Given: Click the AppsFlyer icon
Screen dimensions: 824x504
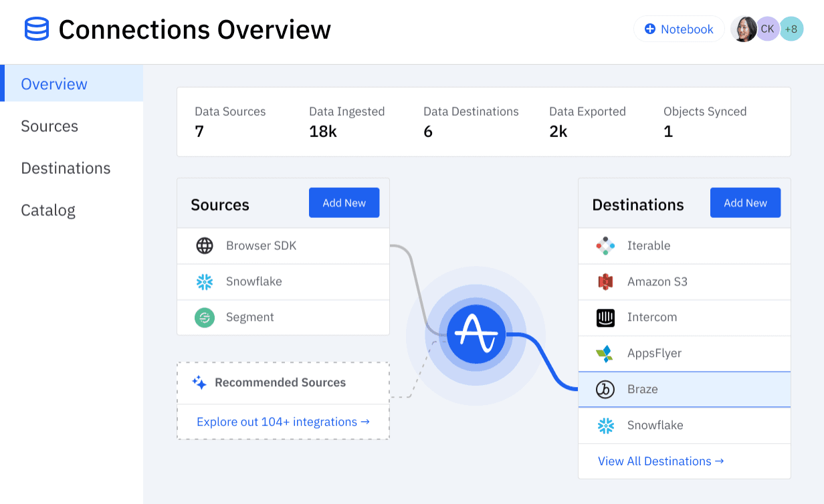Looking at the screenshot, I should click(605, 353).
